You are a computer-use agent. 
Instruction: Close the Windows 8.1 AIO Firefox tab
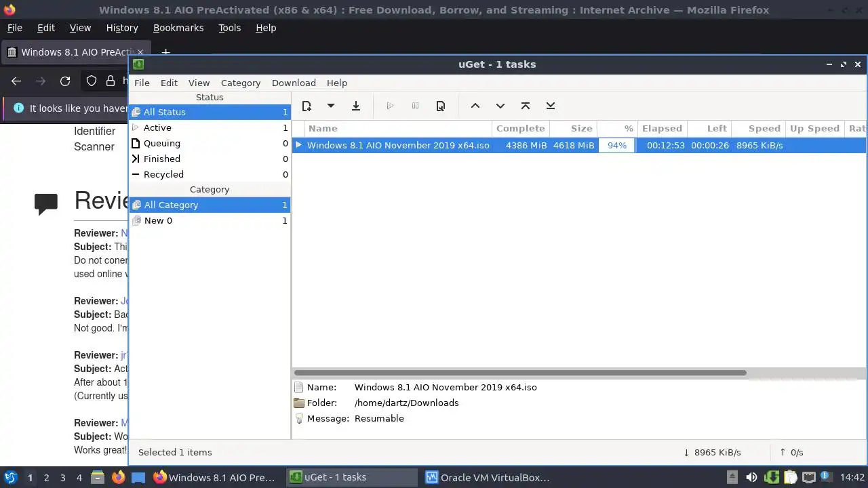click(x=141, y=52)
